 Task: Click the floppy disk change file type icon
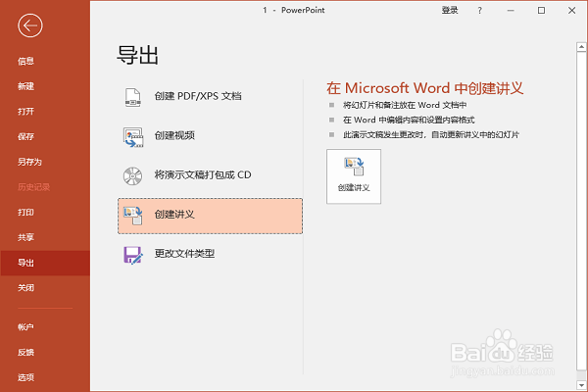coord(133,255)
